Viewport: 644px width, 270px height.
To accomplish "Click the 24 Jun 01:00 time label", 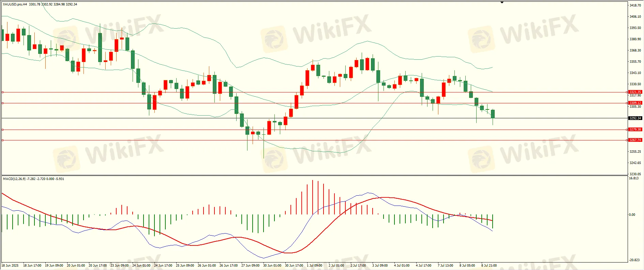I will pyautogui.click(x=141, y=266).
